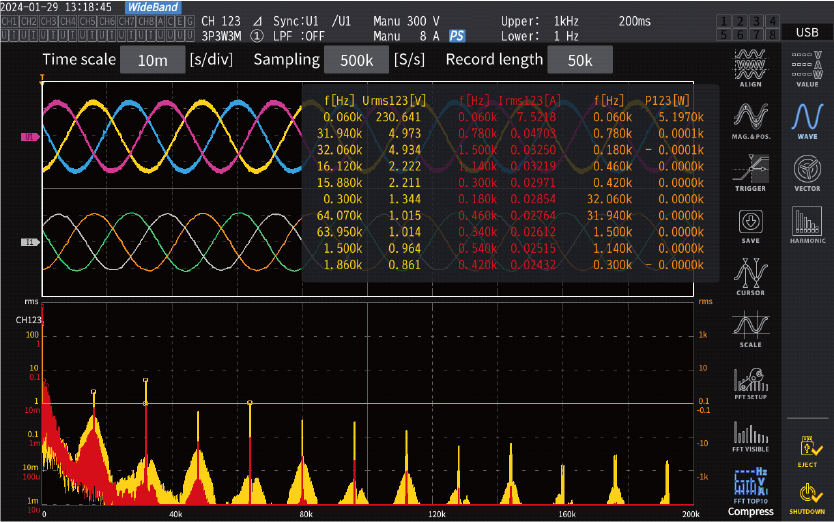Change the Sampling rate 500k setting
Image resolution: width=834 pixels, height=522 pixels.
click(x=356, y=60)
